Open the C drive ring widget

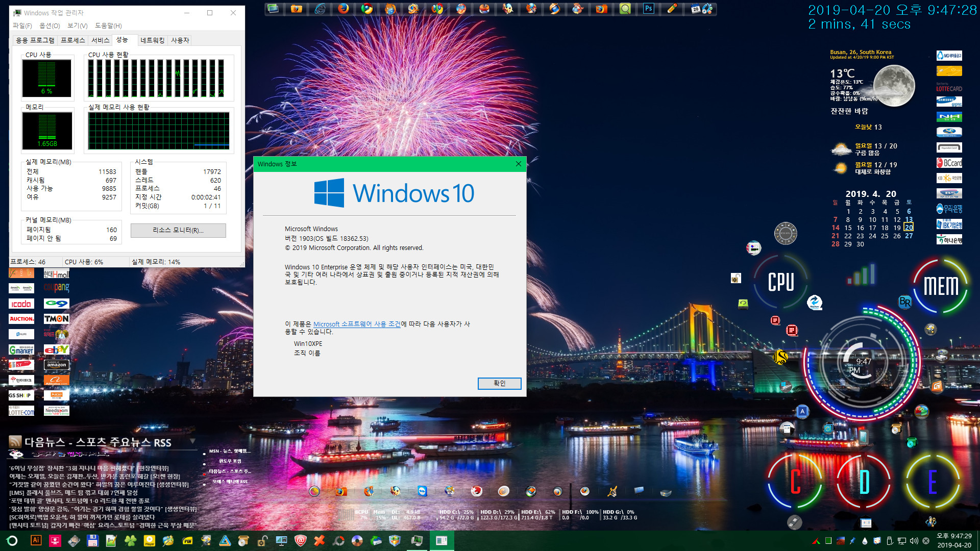[x=795, y=482]
